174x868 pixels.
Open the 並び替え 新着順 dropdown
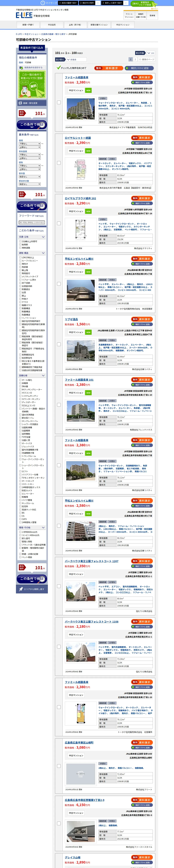[76, 60]
